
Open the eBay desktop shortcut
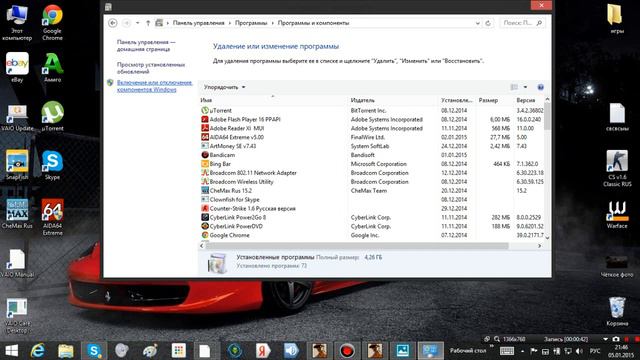coord(17,67)
